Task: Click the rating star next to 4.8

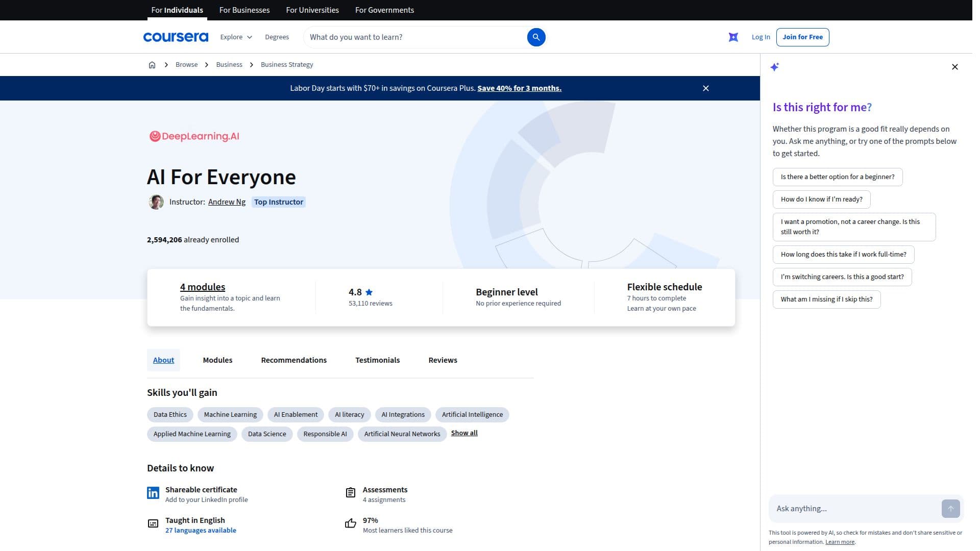Action: pyautogui.click(x=369, y=292)
